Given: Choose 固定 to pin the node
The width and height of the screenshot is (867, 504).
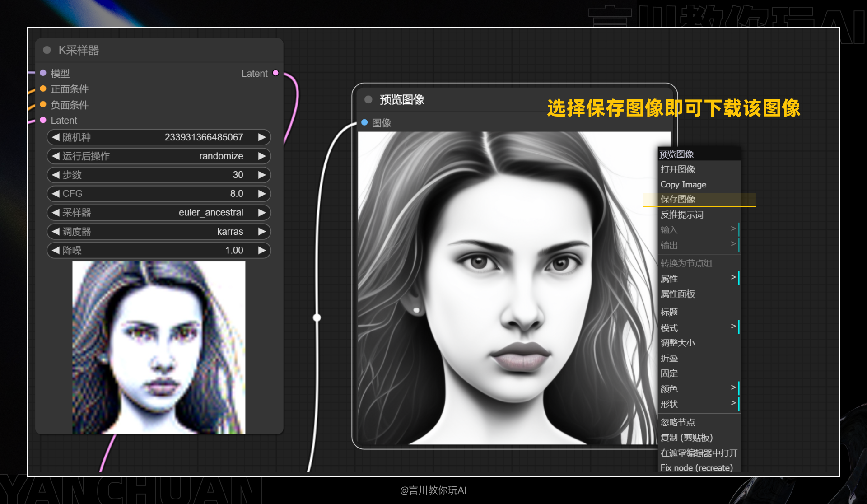Looking at the screenshot, I should click(x=699, y=373).
